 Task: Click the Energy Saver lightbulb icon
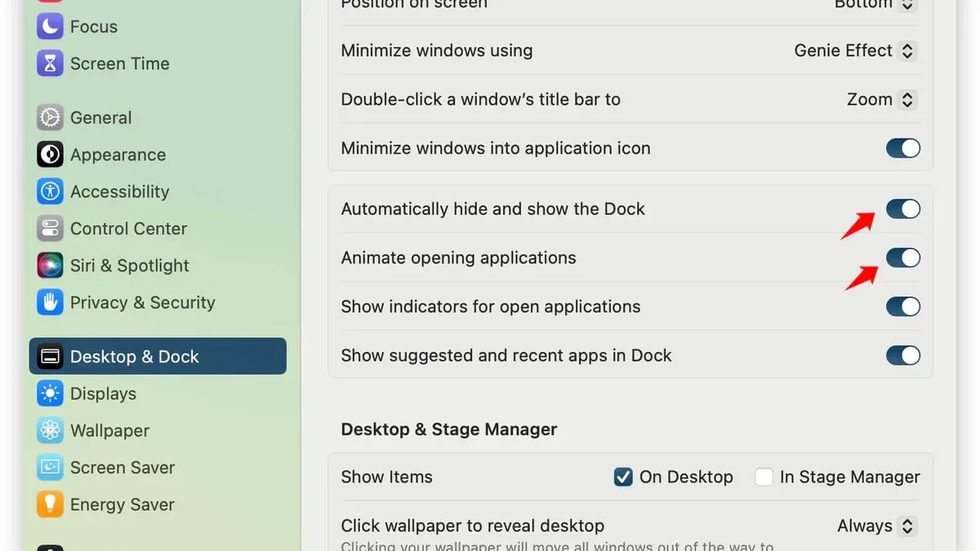tap(50, 504)
